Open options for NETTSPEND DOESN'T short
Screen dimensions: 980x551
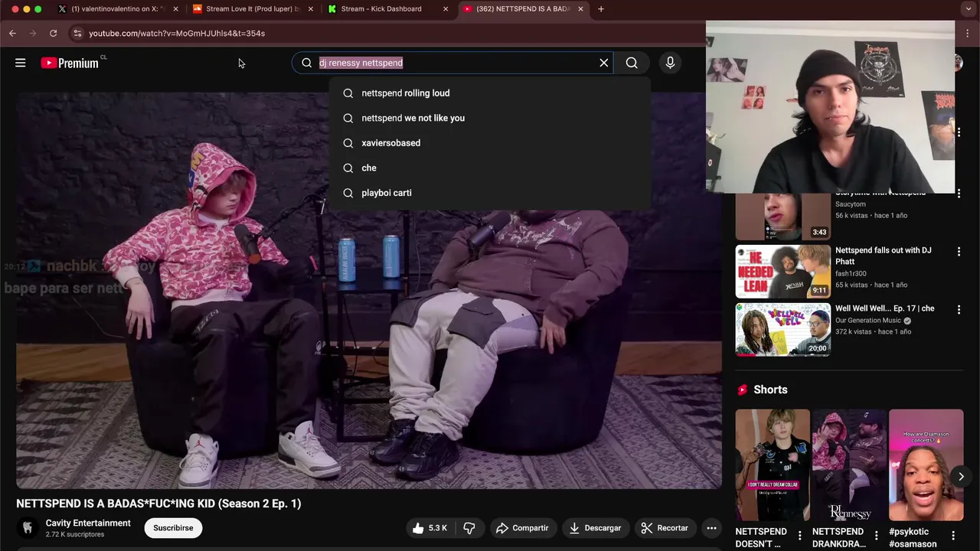800,536
